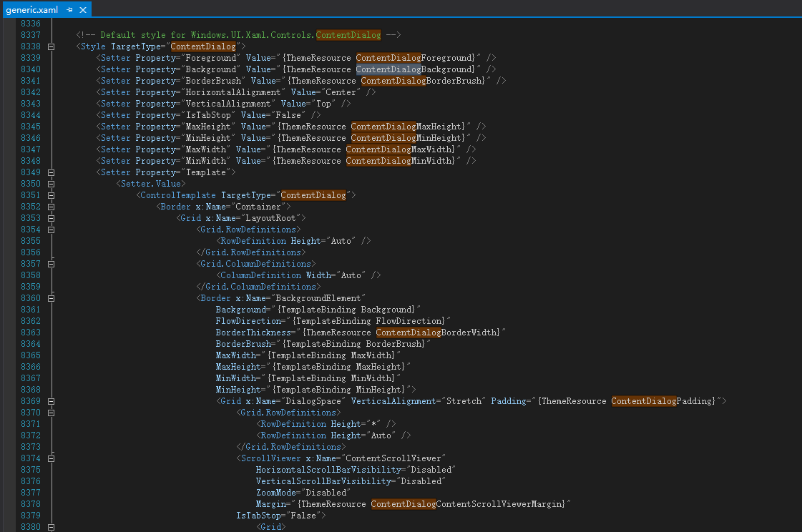802x532 pixels.
Task: Collapse Setter.Value region at line 8350
Action: 51,184
